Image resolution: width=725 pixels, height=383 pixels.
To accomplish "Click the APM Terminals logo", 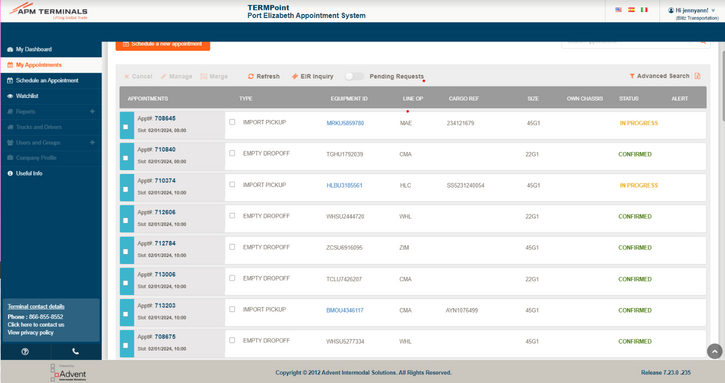I will click(49, 11).
